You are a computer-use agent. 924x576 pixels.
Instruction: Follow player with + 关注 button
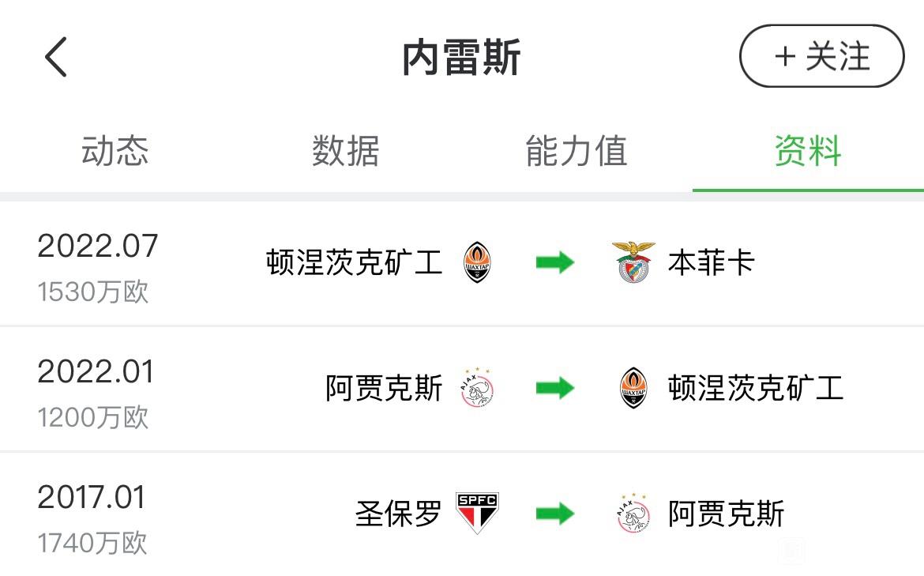pyautogui.click(x=822, y=56)
